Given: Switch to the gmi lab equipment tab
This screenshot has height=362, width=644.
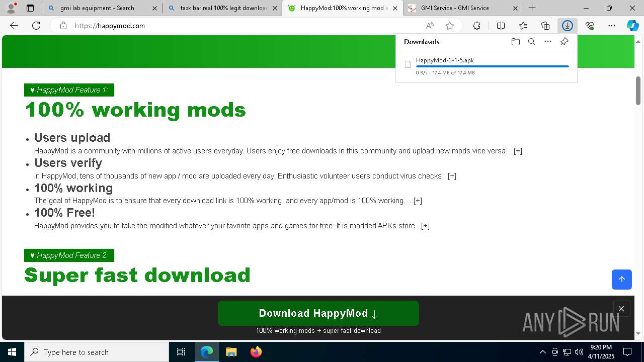Looking at the screenshot, I should coord(102,8).
